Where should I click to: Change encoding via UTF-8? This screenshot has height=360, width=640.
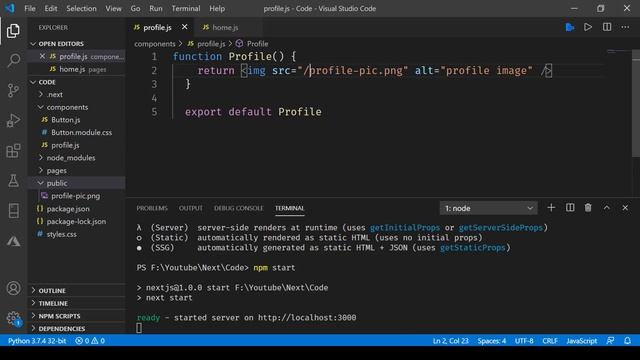click(x=524, y=340)
